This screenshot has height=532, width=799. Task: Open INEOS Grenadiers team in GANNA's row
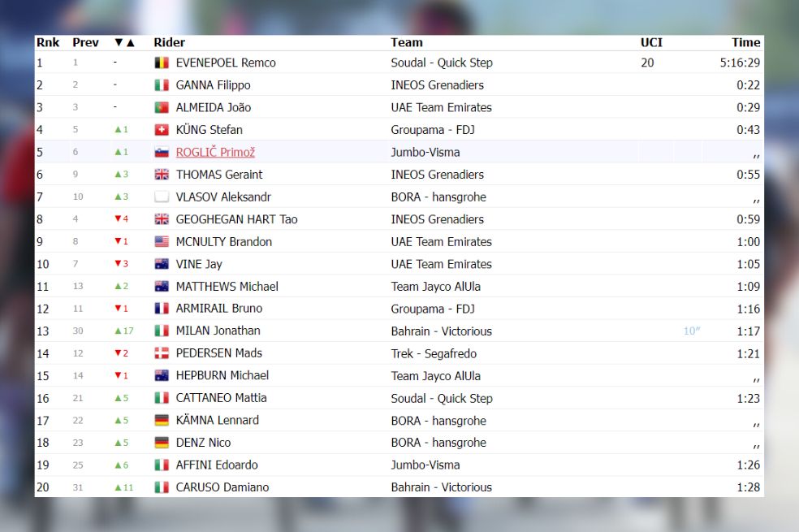(437, 85)
